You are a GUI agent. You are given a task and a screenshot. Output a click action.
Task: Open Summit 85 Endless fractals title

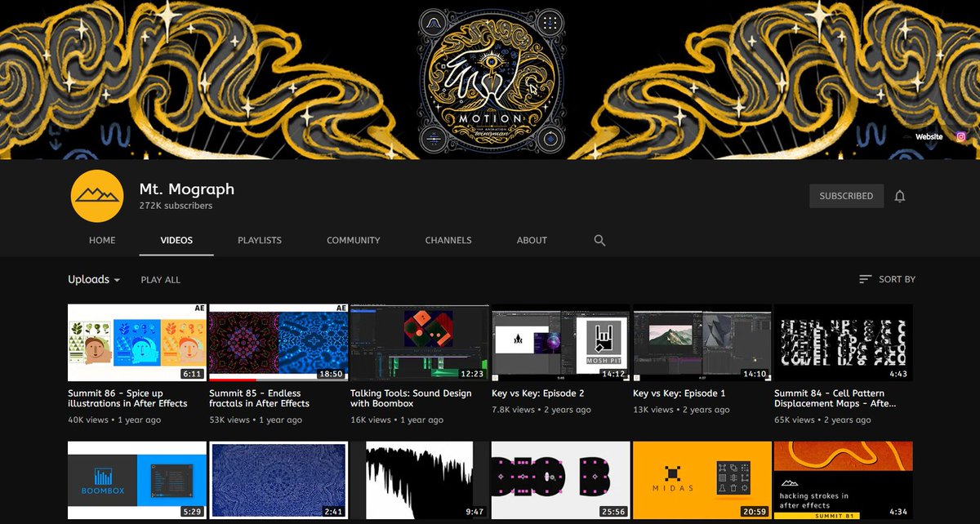tap(259, 398)
